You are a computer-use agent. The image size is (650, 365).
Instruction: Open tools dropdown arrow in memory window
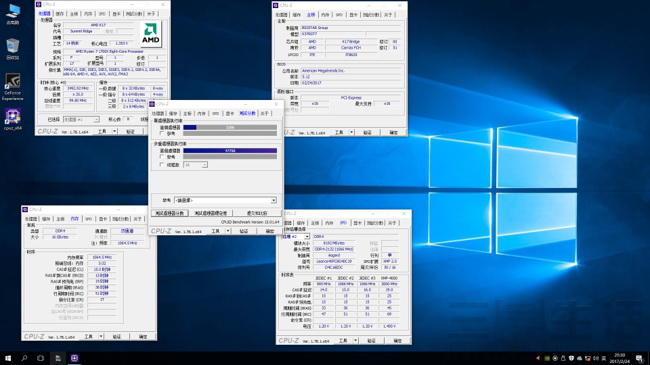pyautogui.click(x=101, y=337)
